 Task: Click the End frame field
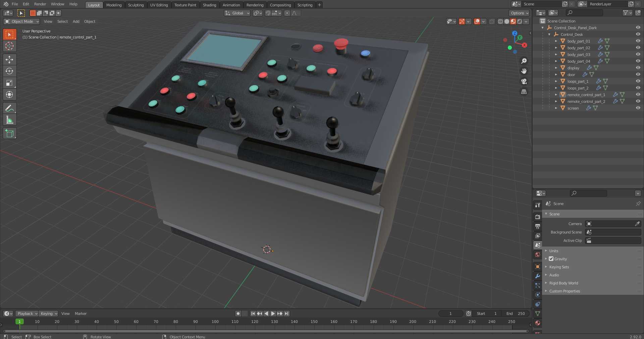point(516,314)
